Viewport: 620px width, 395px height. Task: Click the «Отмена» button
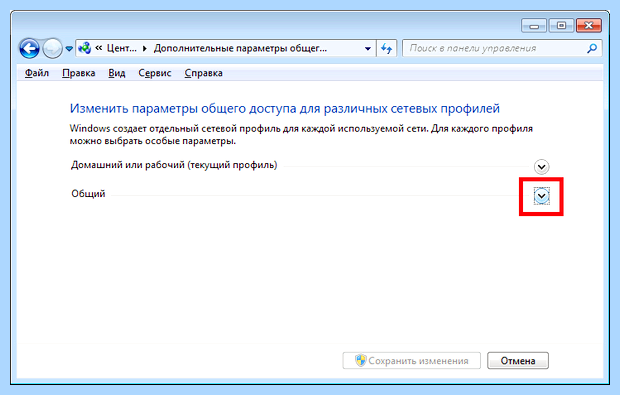(518, 361)
